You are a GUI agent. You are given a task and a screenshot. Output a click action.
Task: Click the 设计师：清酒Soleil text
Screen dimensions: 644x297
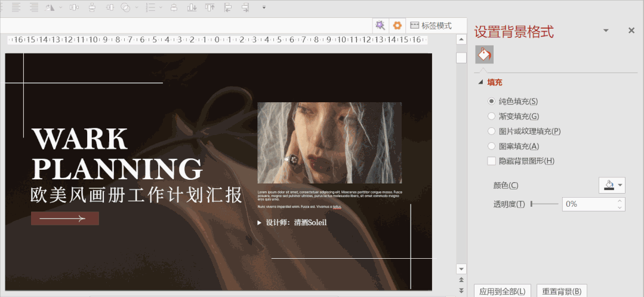coord(296,222)
